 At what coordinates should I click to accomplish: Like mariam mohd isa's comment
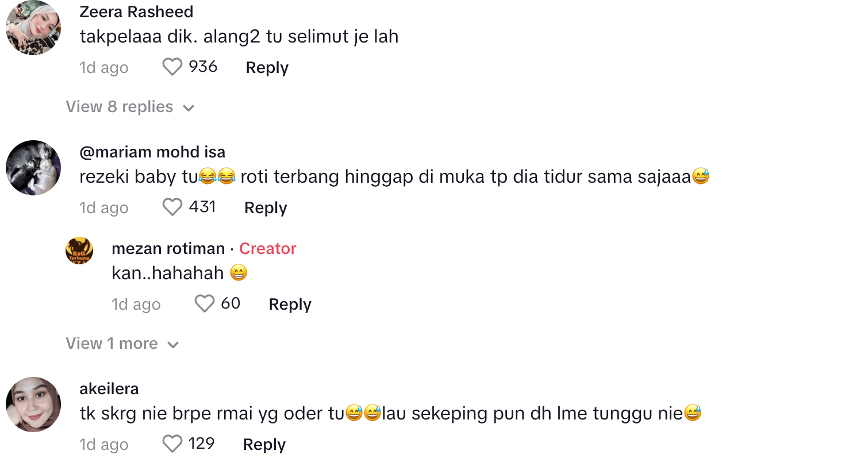click(x=172, y=207)
